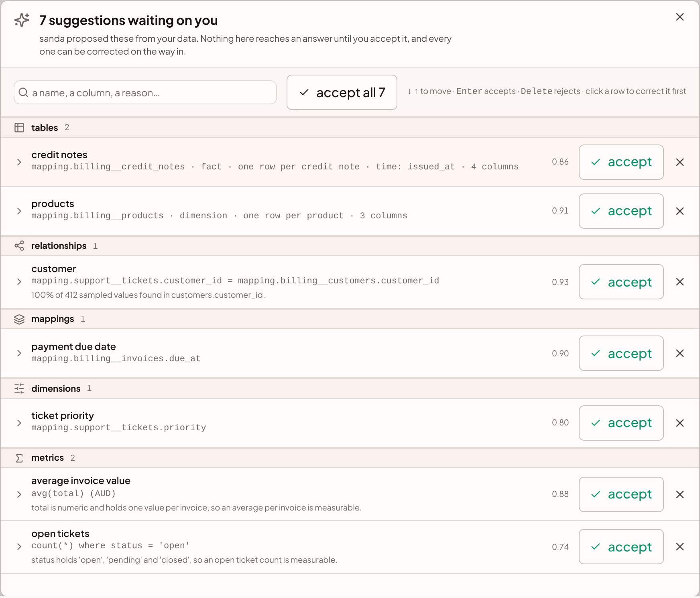This screenshot has width=700, height=598.
Task: Expand the customer relationship row
Action: tap(19, 282)
